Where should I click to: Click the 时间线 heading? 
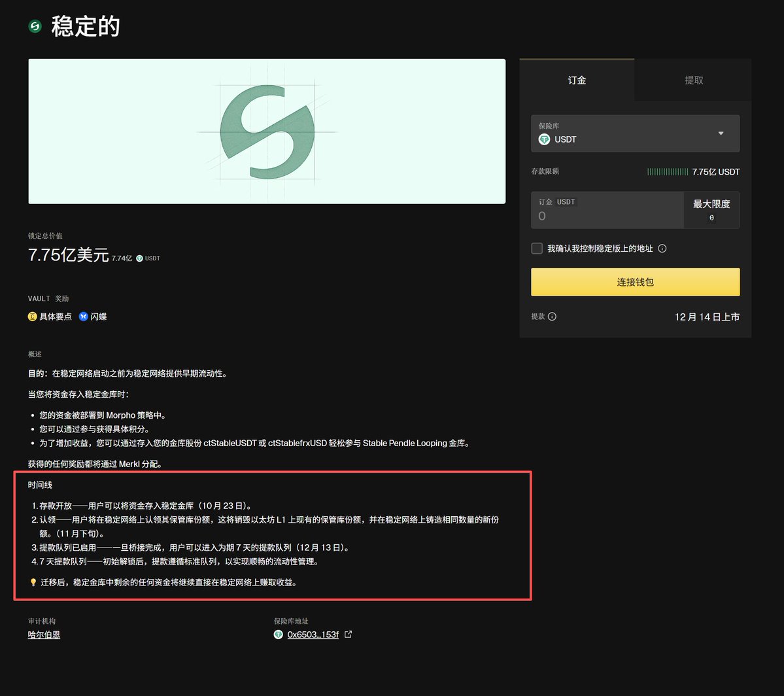(40, 485)
